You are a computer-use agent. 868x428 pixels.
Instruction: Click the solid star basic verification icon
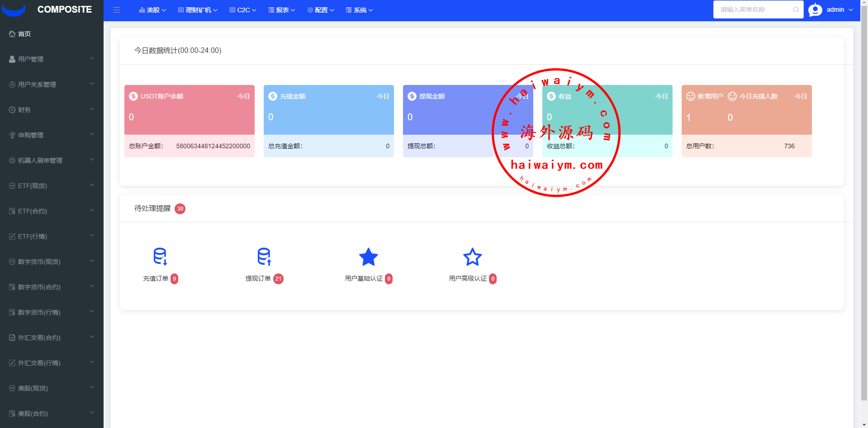(x=368, y=257)
